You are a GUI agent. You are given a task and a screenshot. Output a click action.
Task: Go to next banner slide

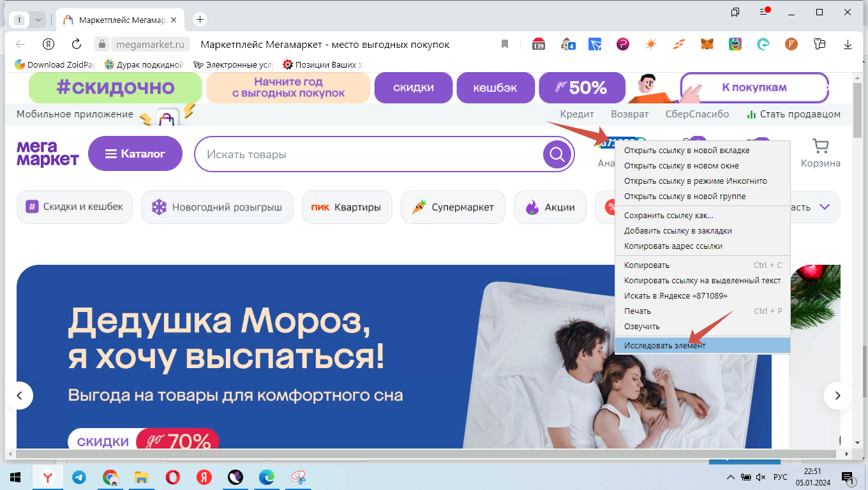coord(837,396)
